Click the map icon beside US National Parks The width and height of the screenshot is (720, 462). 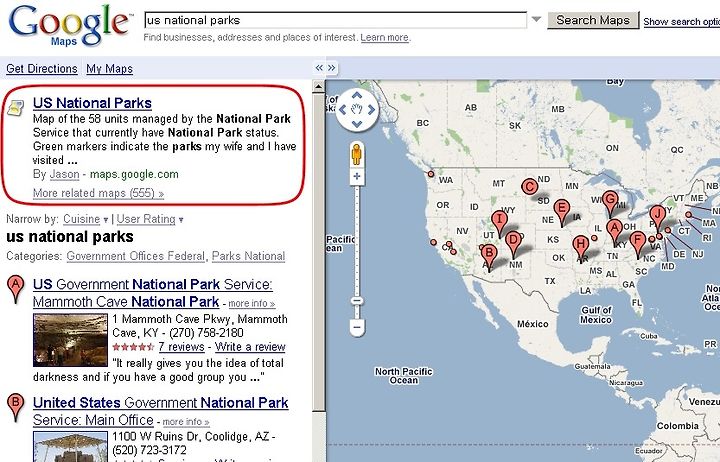[16, 108]
